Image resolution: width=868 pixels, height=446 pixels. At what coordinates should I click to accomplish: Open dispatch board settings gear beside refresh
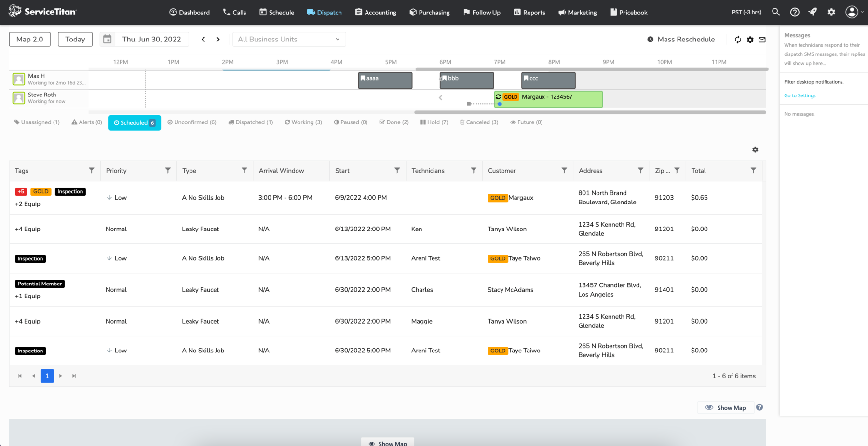[750, 40]
